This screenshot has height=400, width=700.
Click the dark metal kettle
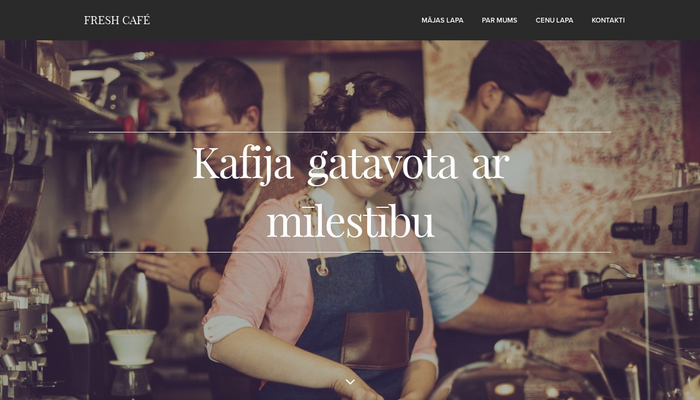pyautogui.click(x=140, y=297)
